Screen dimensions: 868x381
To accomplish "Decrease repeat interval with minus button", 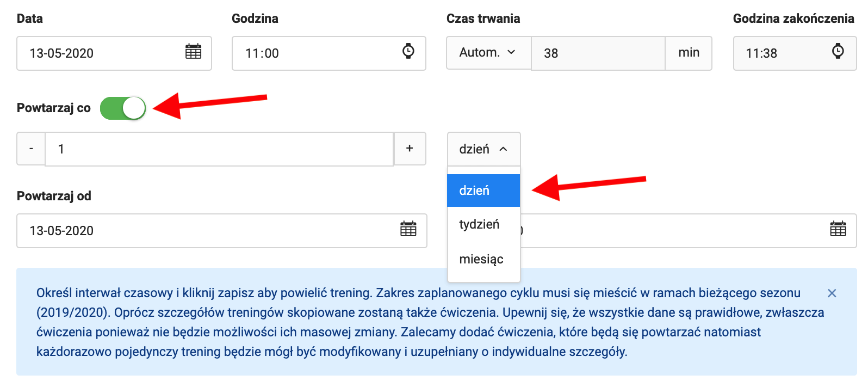I will click(31, 149).
